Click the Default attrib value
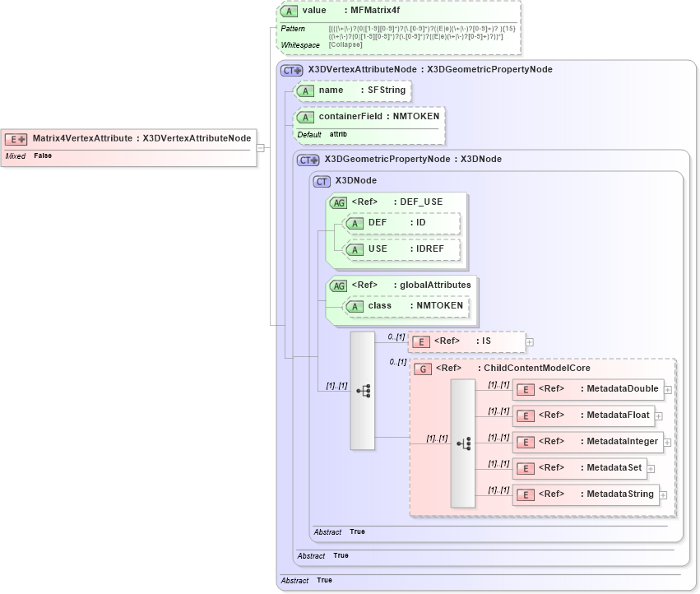 (338, 134)
